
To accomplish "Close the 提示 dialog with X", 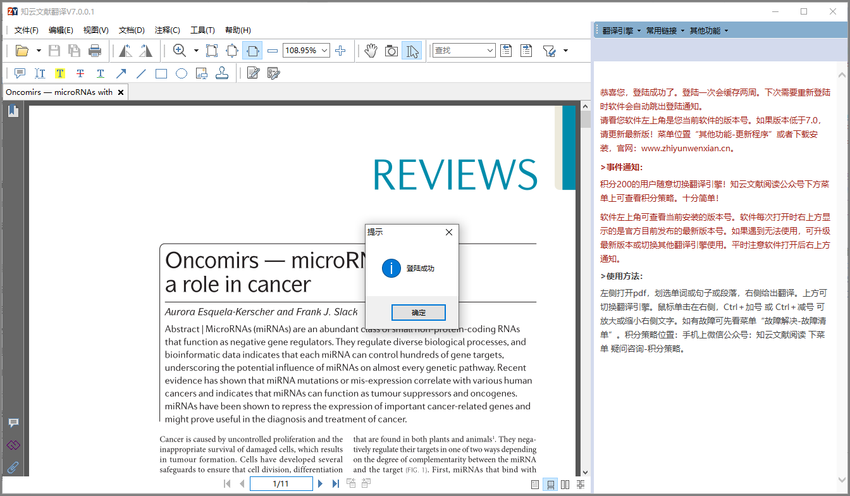I will pos(446,232).
